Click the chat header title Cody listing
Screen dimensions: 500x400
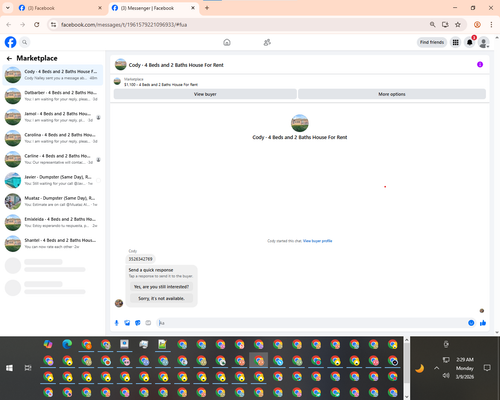point(176,65)
